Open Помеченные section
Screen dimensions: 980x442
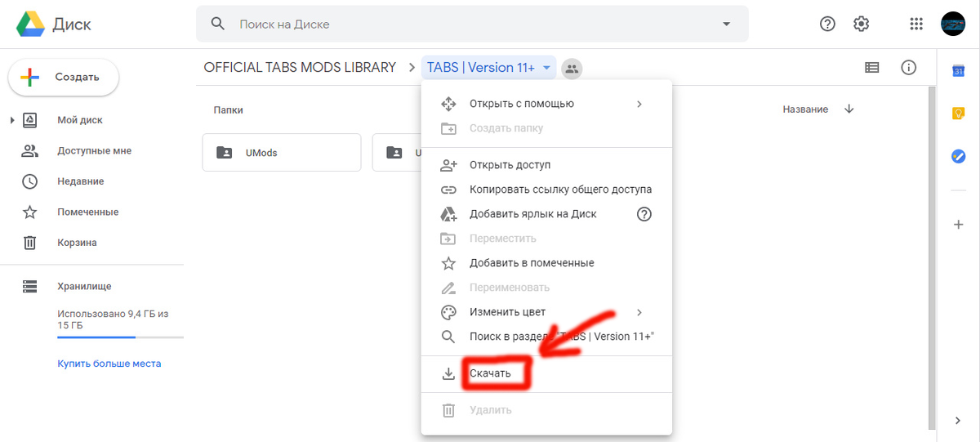click(x=87, y=212)
